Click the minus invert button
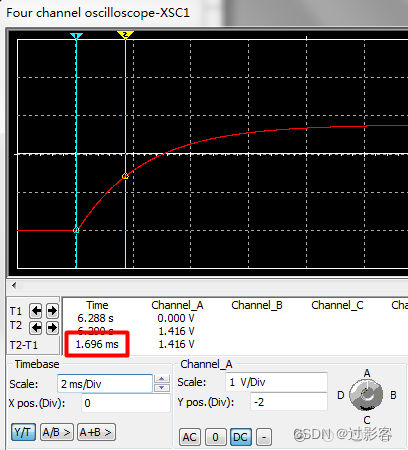The height and width of the screenshot is (450, 408). pos(264,437)
